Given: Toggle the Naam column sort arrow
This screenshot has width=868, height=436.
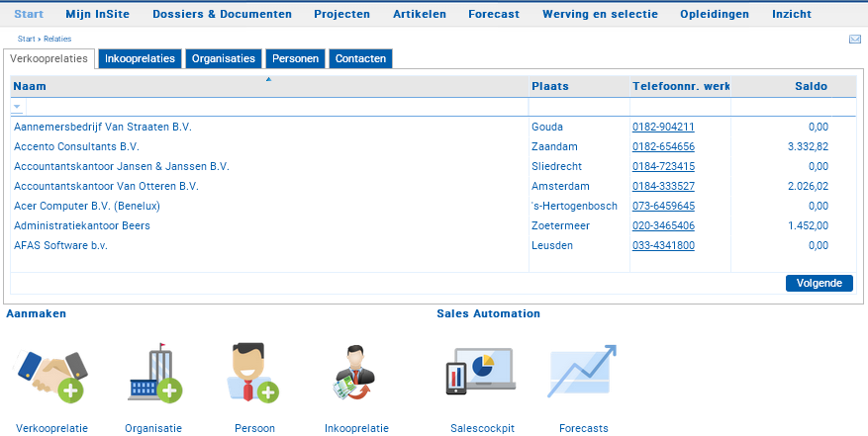Looking at the screenshot, I should (268, 80).
